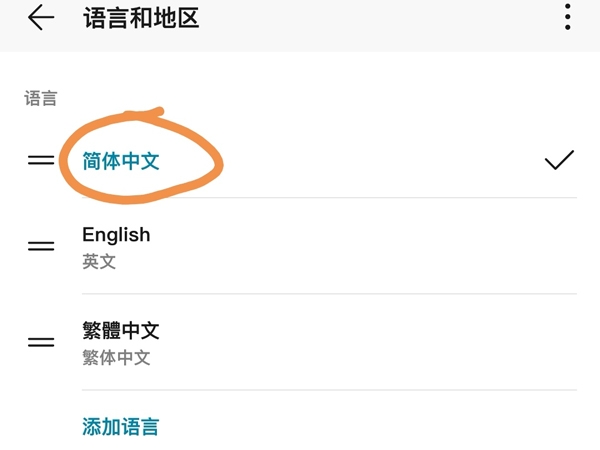Click the divider line below English row
The width and height of the screenshot is (600, 450).
pyautogui.click(x=330, y=294)
